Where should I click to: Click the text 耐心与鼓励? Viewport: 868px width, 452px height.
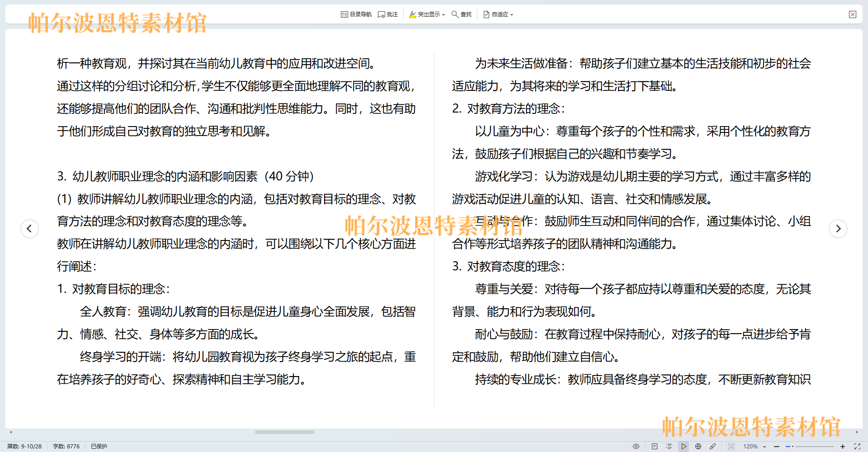(504, 334)
